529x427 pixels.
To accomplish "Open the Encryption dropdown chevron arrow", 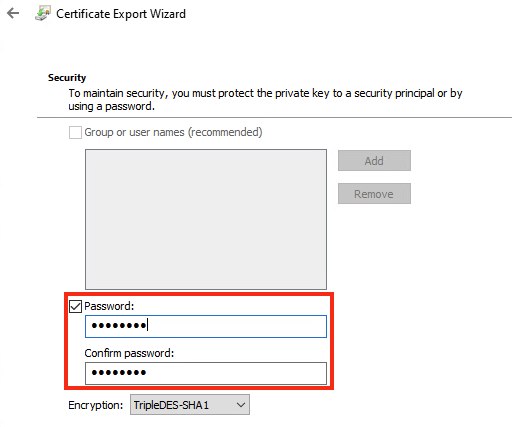I will click(x=241, y=405).
